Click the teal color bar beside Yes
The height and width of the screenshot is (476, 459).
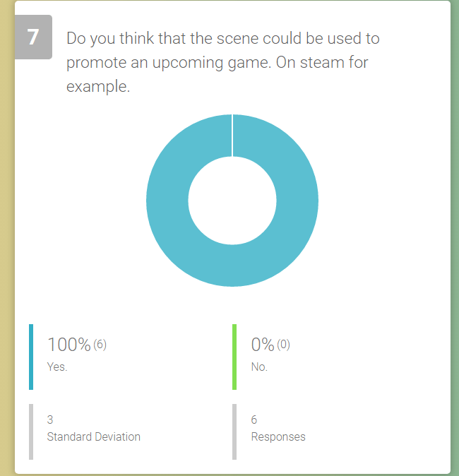[31, 357]
